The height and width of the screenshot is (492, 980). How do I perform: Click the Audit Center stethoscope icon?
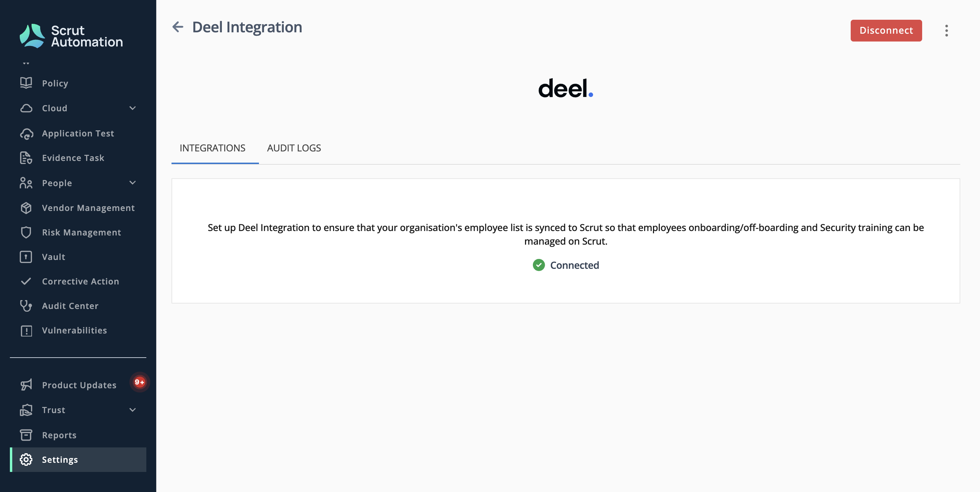click(x=26, y=306)
